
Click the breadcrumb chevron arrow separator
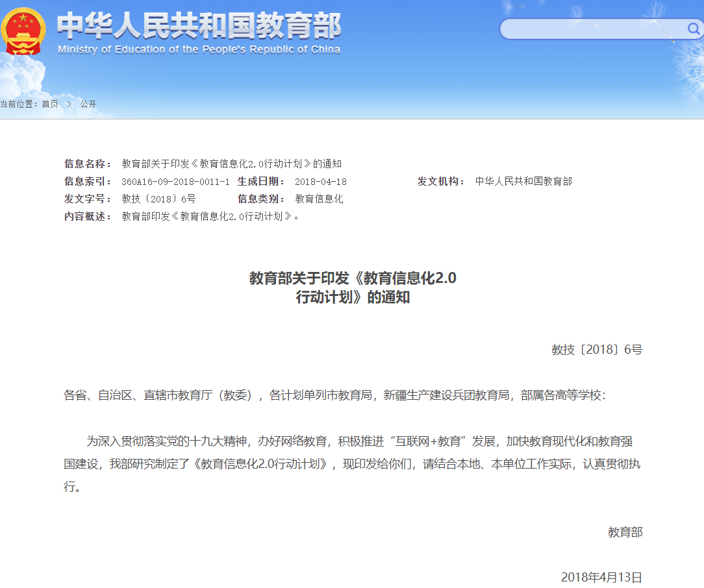tap(69, 104)
